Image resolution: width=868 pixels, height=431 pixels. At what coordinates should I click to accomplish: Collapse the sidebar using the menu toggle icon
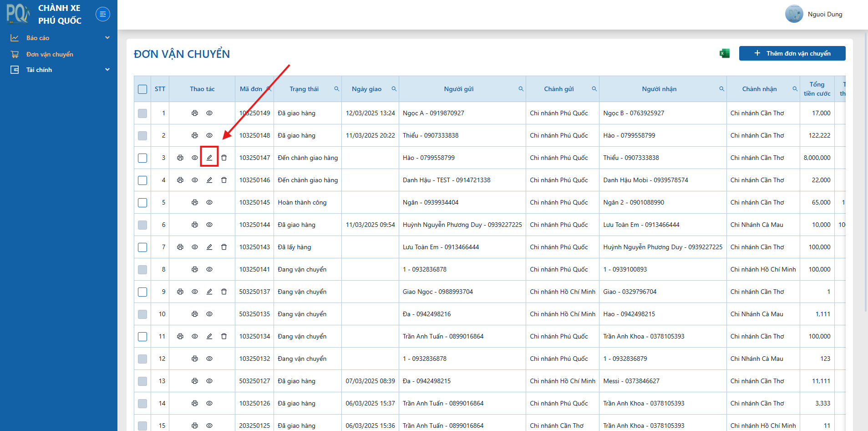coord(103,14)
